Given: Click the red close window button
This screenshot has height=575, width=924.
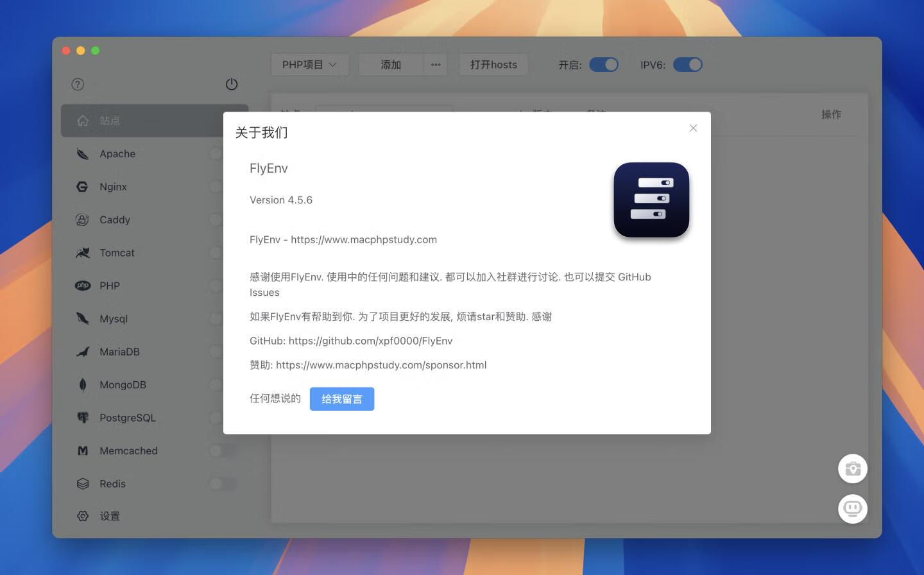Looking at the screenshot, I should pyautogui.click(x=65, y=51).
